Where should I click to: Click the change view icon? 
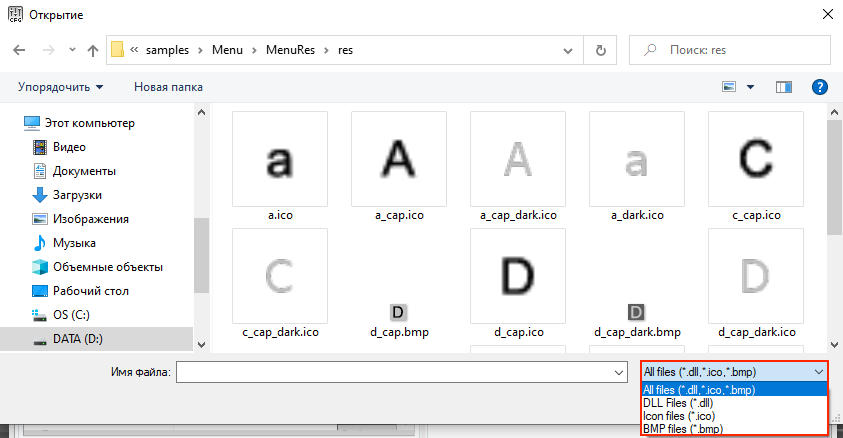click(729, 87)
